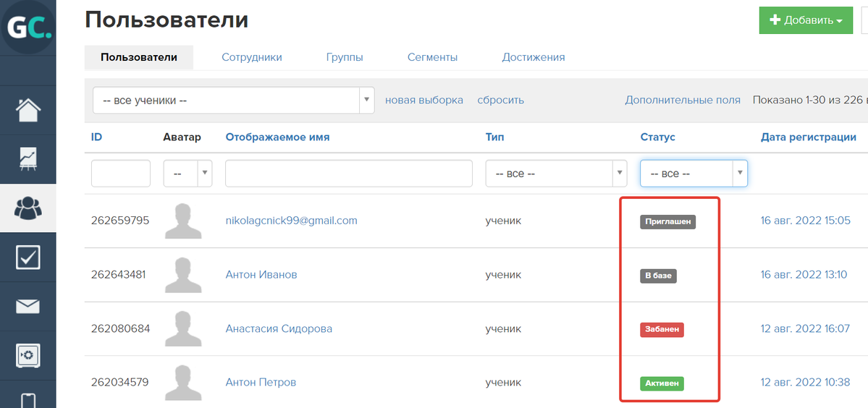Open the Тип filter dropdown
The height and width of the screenshot is (408, 868).
click(556, 174)
